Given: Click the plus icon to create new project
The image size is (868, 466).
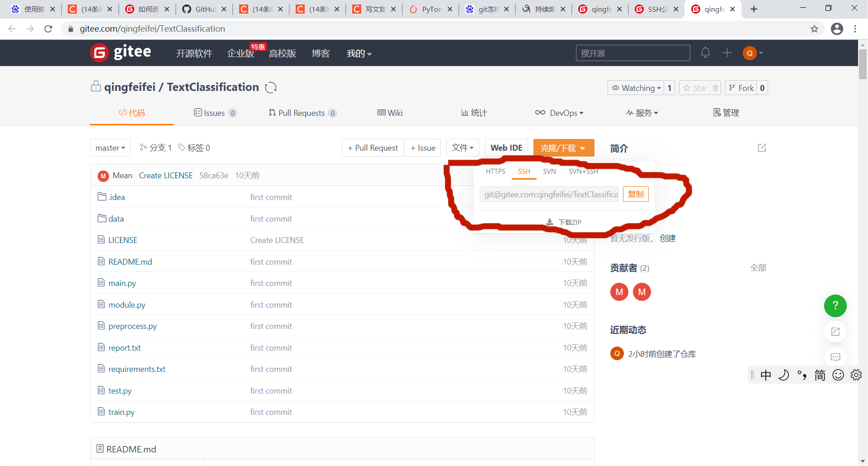Looking at the screenshot, I should click(727, 52).
